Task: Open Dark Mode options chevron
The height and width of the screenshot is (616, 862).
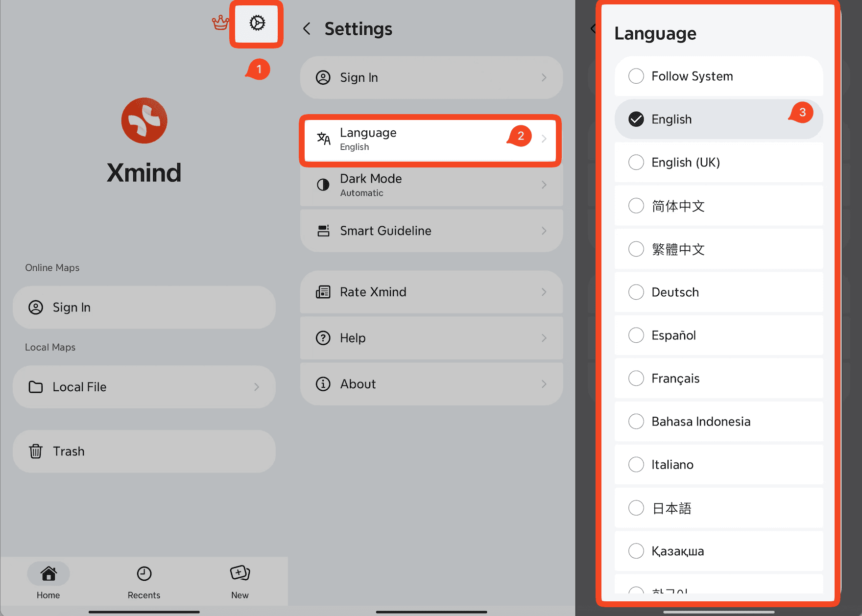Action: coord(544,185)
